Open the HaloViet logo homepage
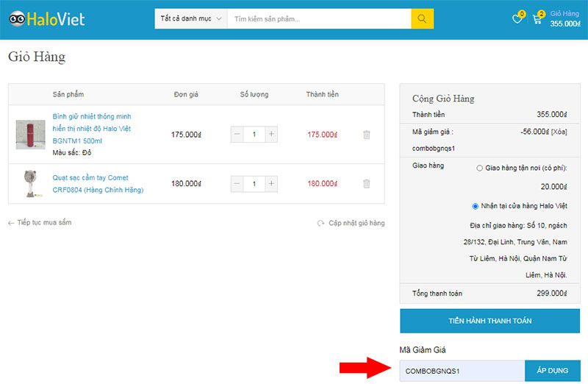Image resolution: width=588 pixels, height=384 pixels. (x=47, y=19)
